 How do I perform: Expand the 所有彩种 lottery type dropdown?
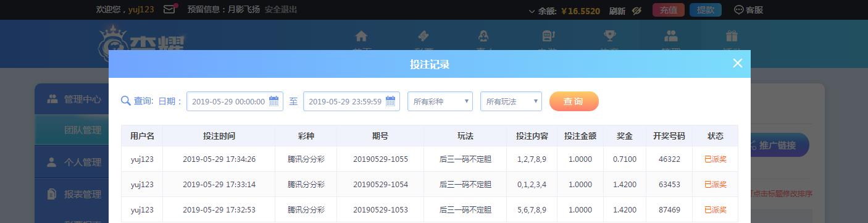pyautogui.click(x=440, y=101)
